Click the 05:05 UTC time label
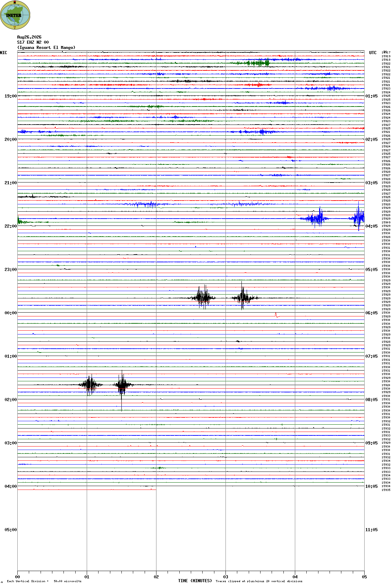The height and width of the screenshot is (586, 392). [x=372, y=270]
